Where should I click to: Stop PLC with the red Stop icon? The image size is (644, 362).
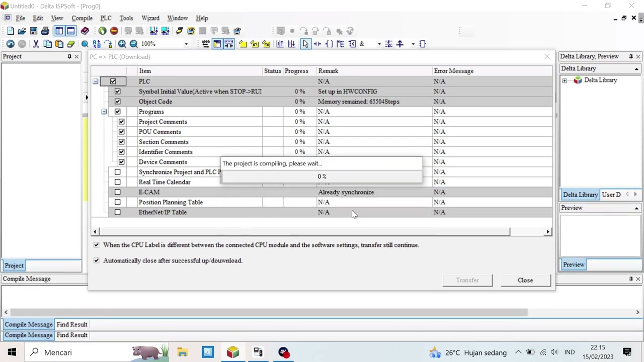click(x=114, y=31)
